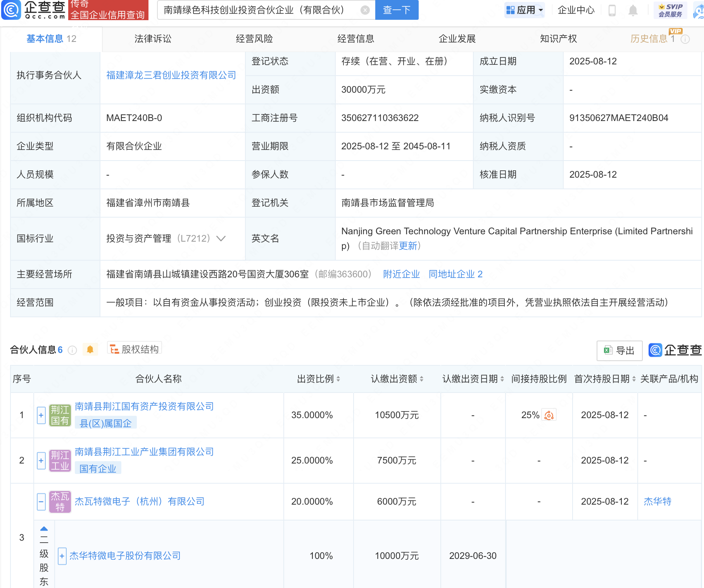Expand 杰华特微电子股份有限公司 sub-row
This screenshot has width=704, height=588.
coord(62,556)
